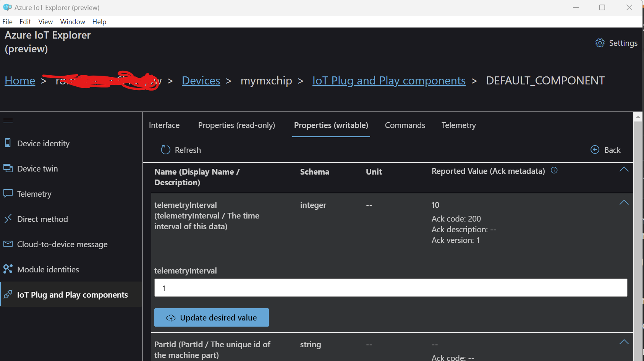Viewport: 644px width, 361px height.
Task: Click the telemetryInterval input field
Action: 390,288
